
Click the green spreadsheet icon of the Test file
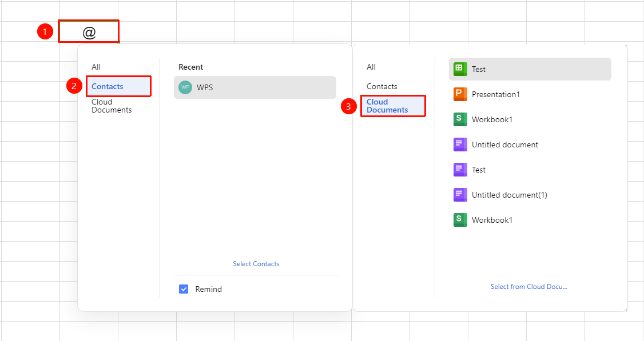coord(460,69)
